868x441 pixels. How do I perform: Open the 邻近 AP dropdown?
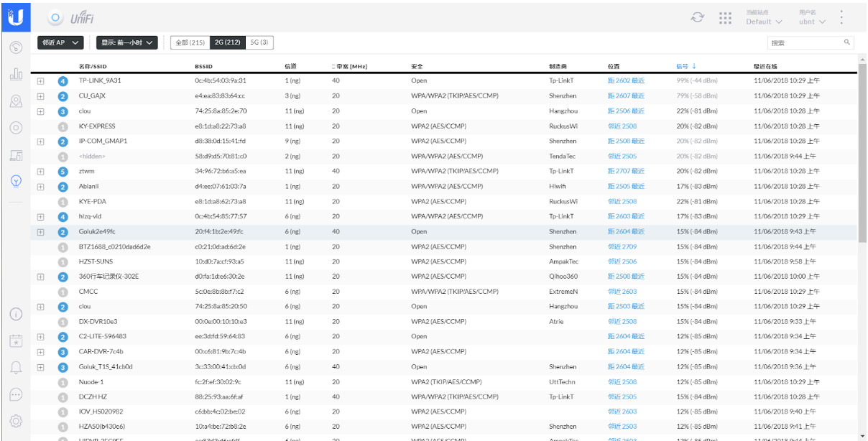62,43
